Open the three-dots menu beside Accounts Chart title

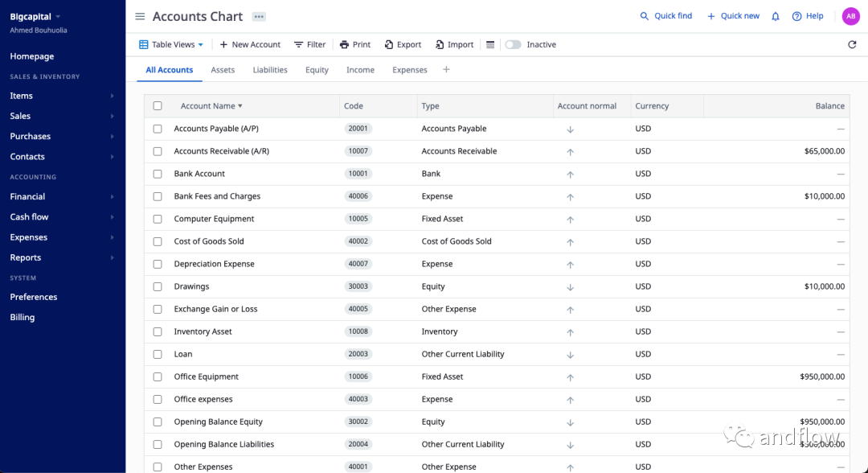[258, 17]
